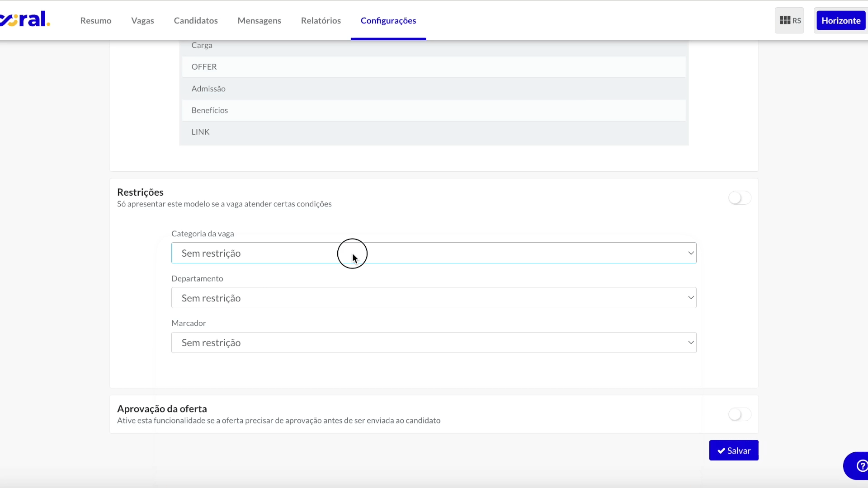The height and width of the screenshot is (488, 868).
Task: Enable the Restrições toggle
Action: [x=740, y=198]
